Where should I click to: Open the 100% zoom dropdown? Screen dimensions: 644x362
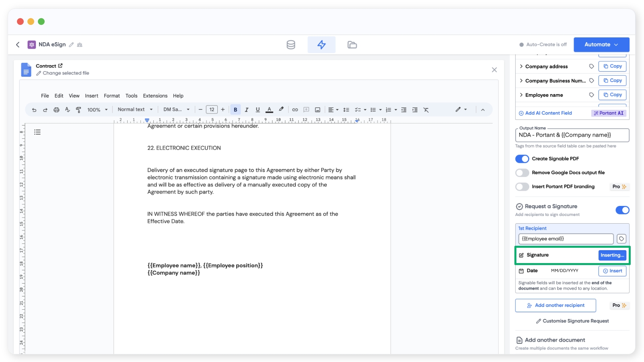97,110
